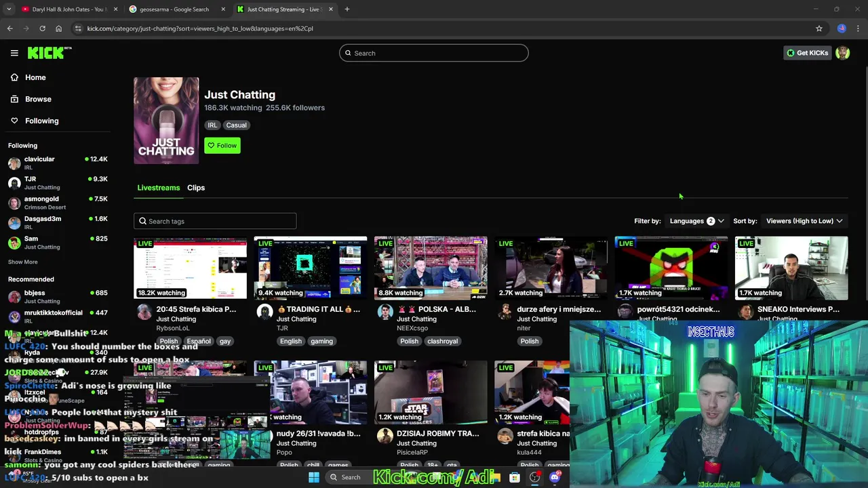Open OBS Studio from the taskbar
The image size is (868, 488).
tap(535, 477)
